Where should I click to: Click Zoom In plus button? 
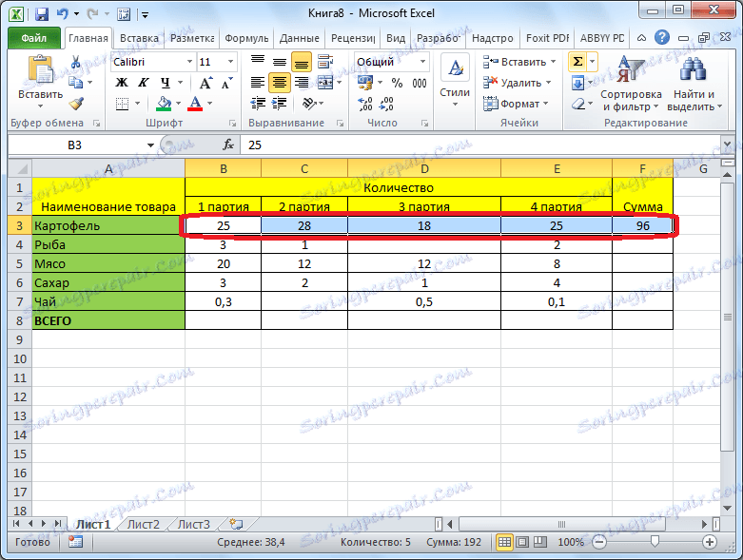click(x=710, y=542)
